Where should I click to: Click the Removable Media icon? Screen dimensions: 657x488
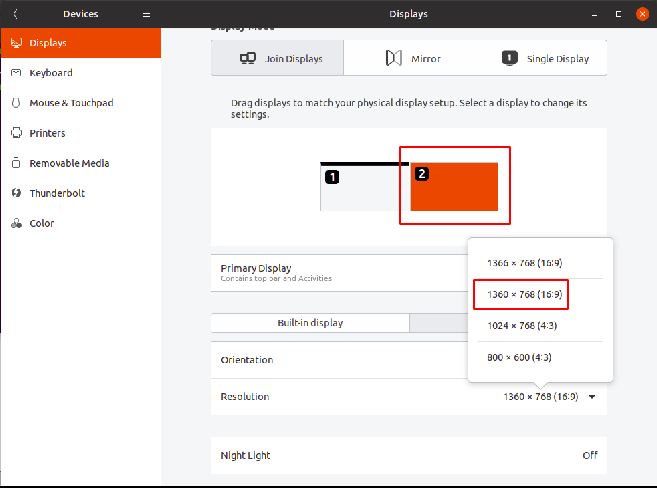click(16, 163)
